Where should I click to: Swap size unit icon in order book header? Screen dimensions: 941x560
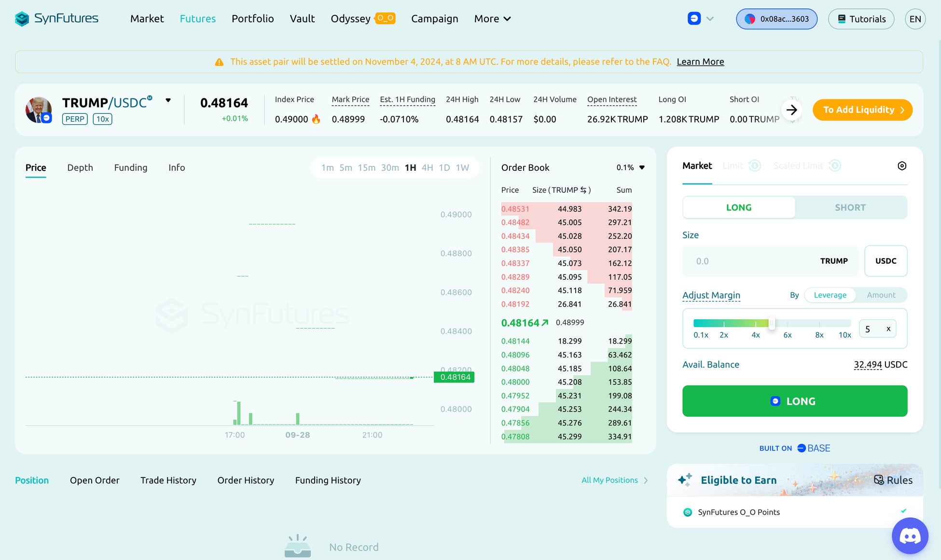point(583,190)
